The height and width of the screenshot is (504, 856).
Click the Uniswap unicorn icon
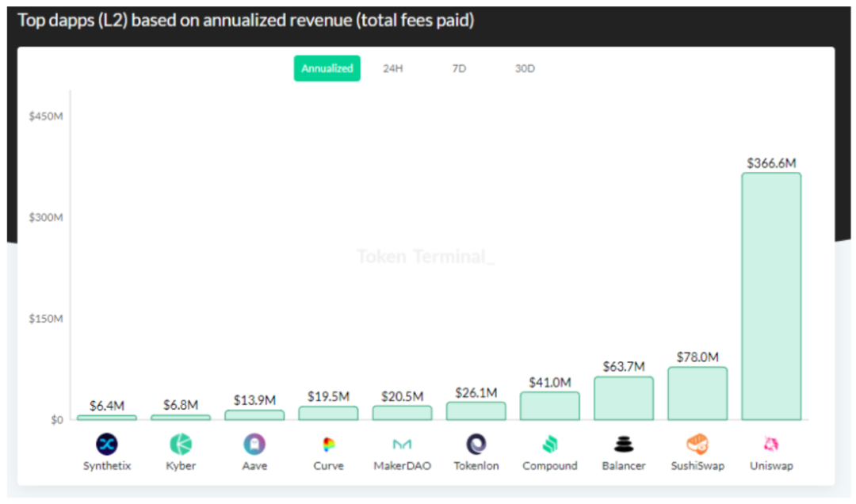[x=771, y=444]
